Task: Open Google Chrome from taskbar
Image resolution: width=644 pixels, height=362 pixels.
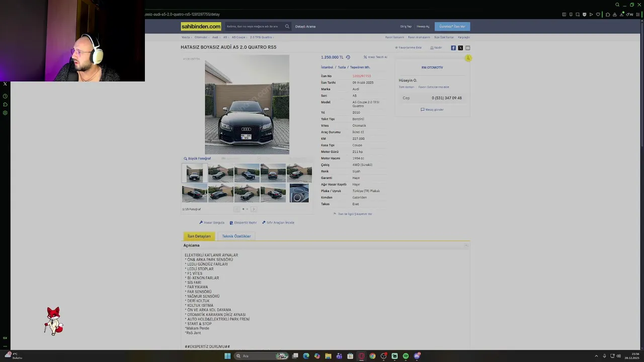Action: [372, 356]
